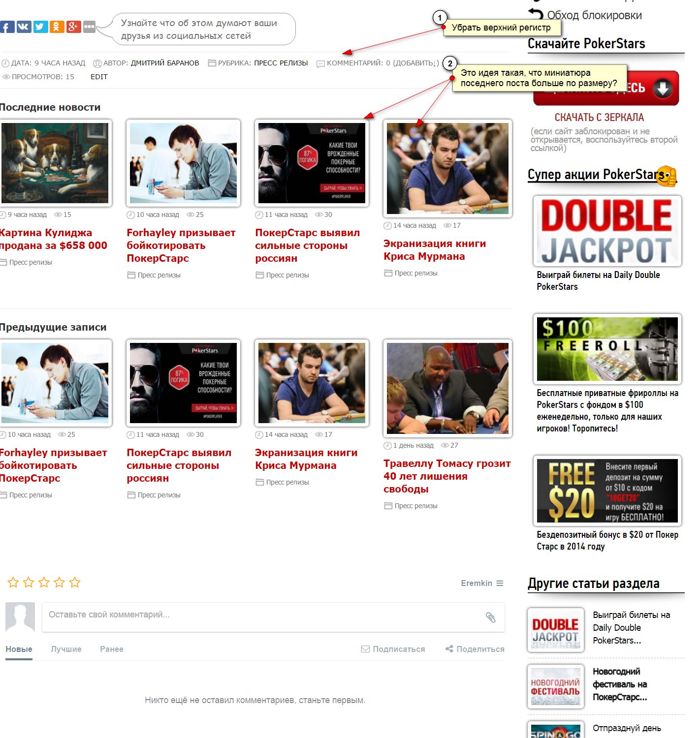This screenshot has height=738, width=700.
Task: Click the comment avatar placeholder
Action: [20, 617]
